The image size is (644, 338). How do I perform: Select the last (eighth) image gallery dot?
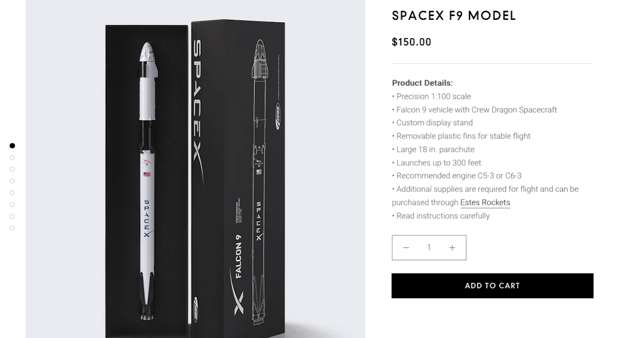click(12, 228)
